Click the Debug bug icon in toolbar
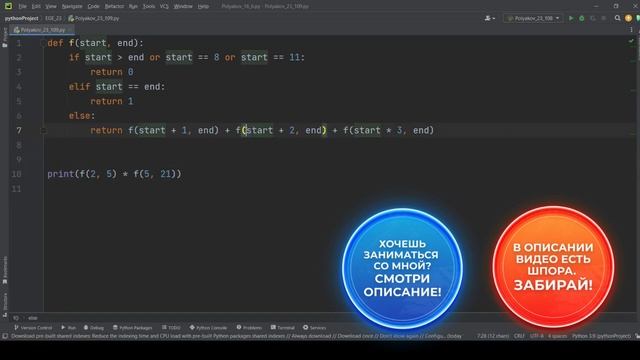The height and width of the screenshot is (360, 640). 582,18
